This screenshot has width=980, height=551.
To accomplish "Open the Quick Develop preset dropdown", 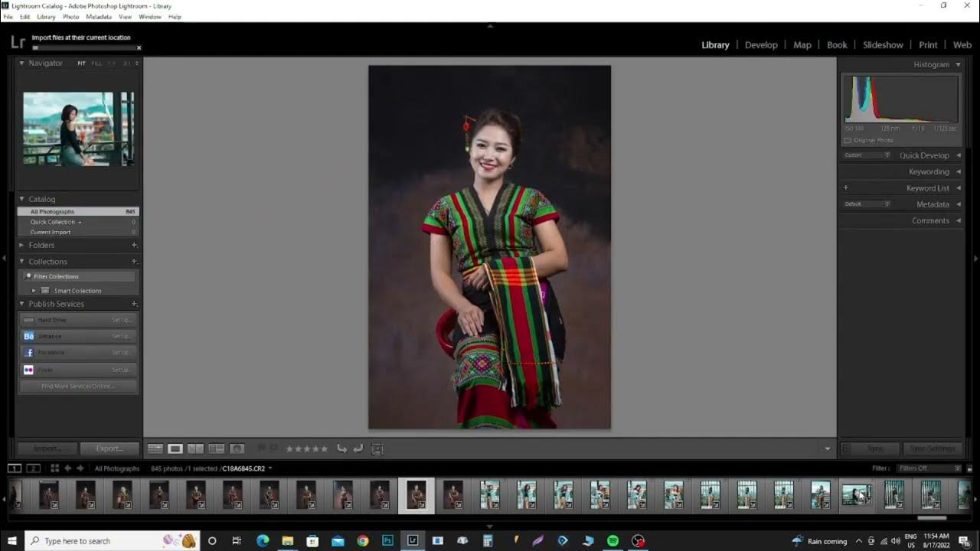I will (x=865, y=155).
